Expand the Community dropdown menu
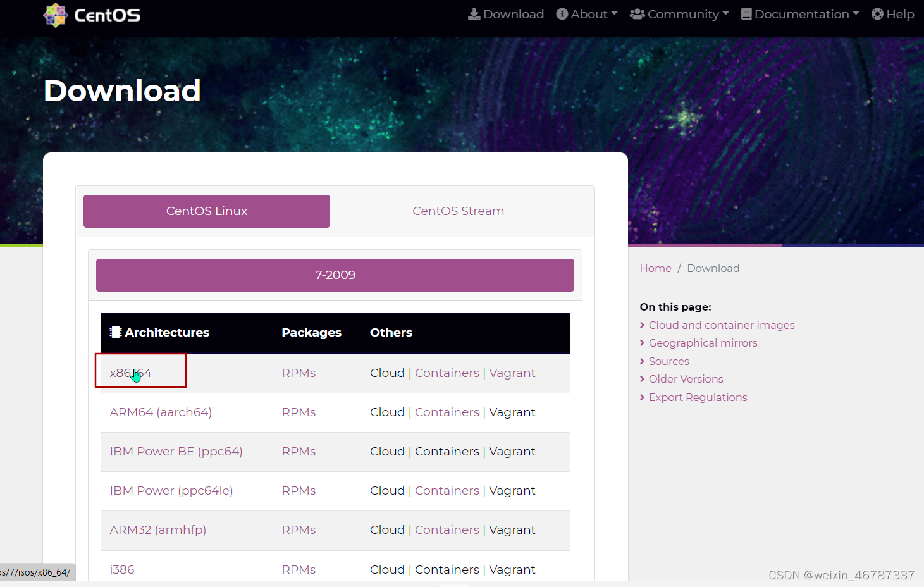The width and height of the screenshot is (924, 587). (x=679, y=14)
